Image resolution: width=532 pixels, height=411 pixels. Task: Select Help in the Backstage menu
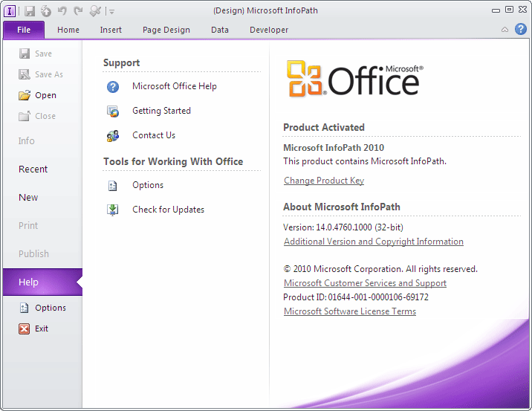pos(42,282)
